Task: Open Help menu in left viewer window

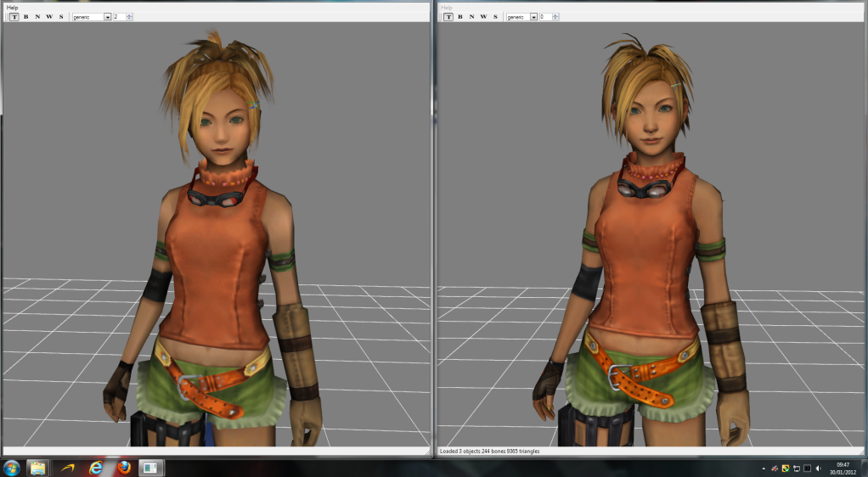Action: coord(12,8)
